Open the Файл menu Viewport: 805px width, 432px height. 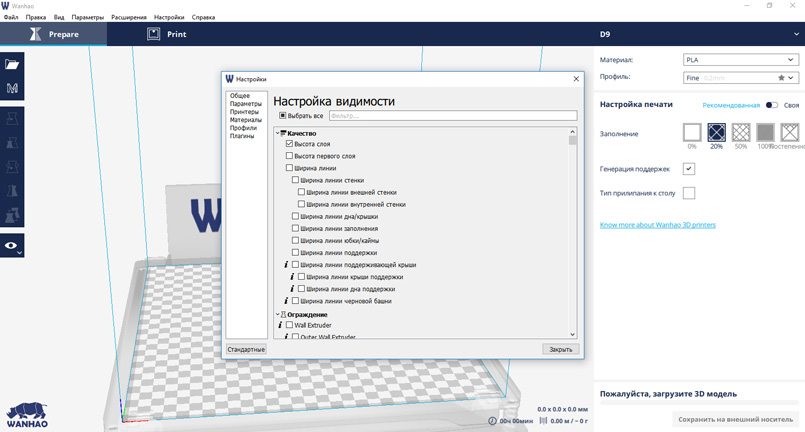[11, 17]
